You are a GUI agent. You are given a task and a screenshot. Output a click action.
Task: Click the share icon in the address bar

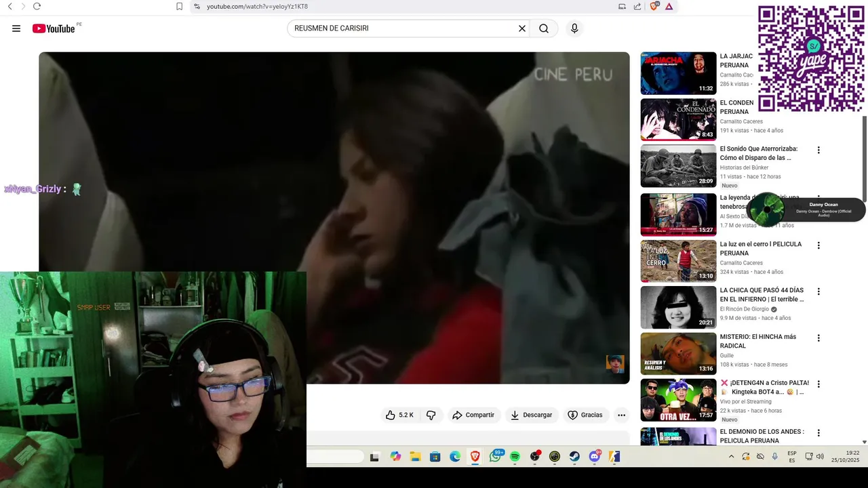(637, 6)
